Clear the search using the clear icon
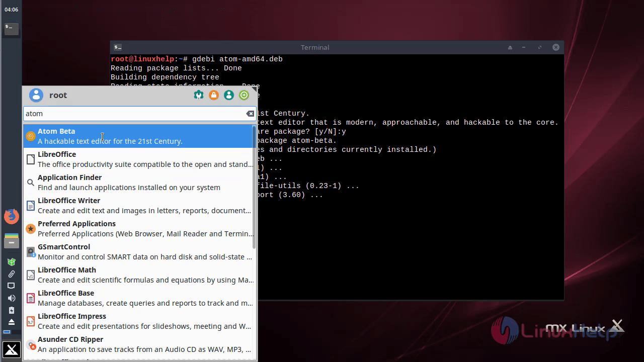Viewport: 644px width, 362px height. [x=250, y=114]
